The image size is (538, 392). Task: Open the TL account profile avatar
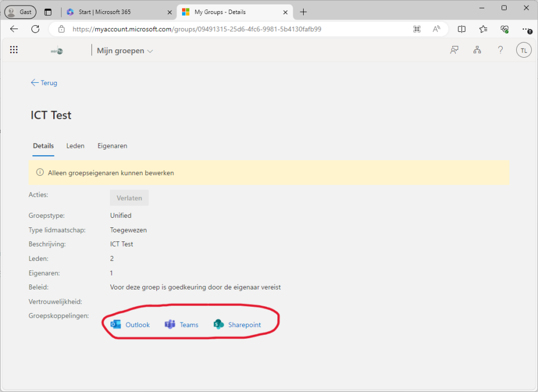click(x=523, y=50)
